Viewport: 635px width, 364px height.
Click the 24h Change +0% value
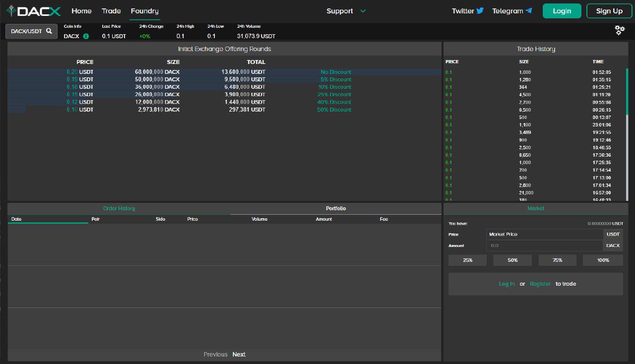(145, 36)
